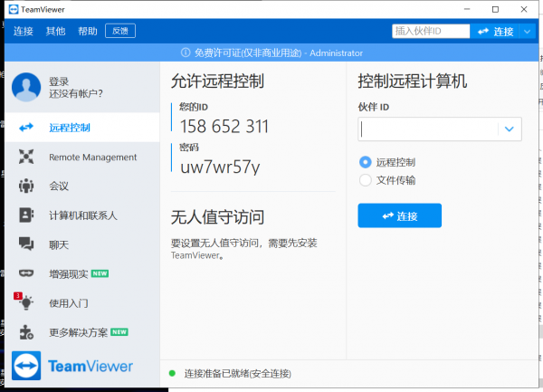Click the Remote Management sidebar icon
The image size is (543, 392).
(x=26, y=157)
